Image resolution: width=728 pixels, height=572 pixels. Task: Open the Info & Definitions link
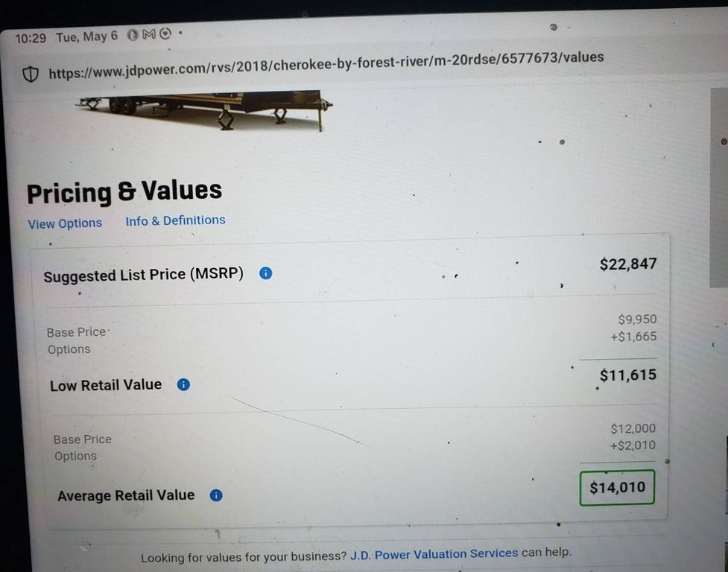[175, 220]
